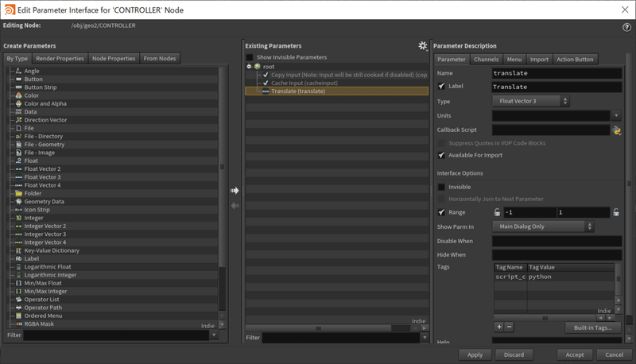Click Existing Parameters horizontal scrollbar
Viewport: 636px width, 364px height.
tap(319, 328)
